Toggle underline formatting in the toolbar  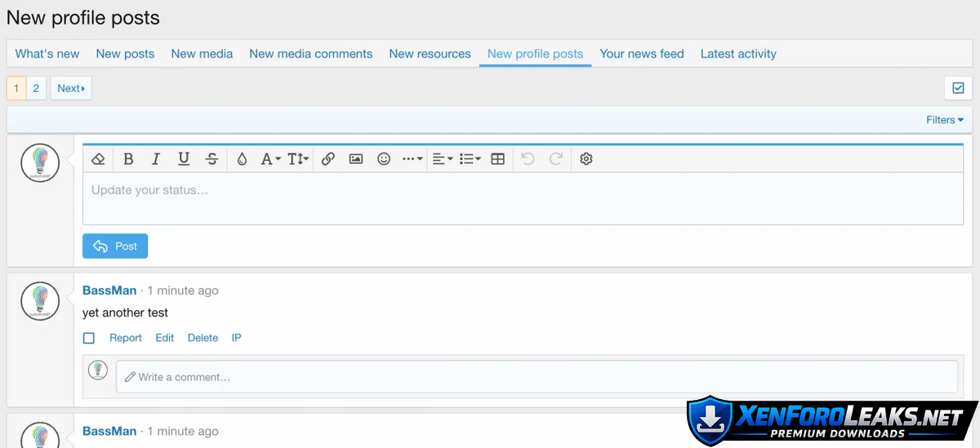pyautogui.click(x=184, y=159)
